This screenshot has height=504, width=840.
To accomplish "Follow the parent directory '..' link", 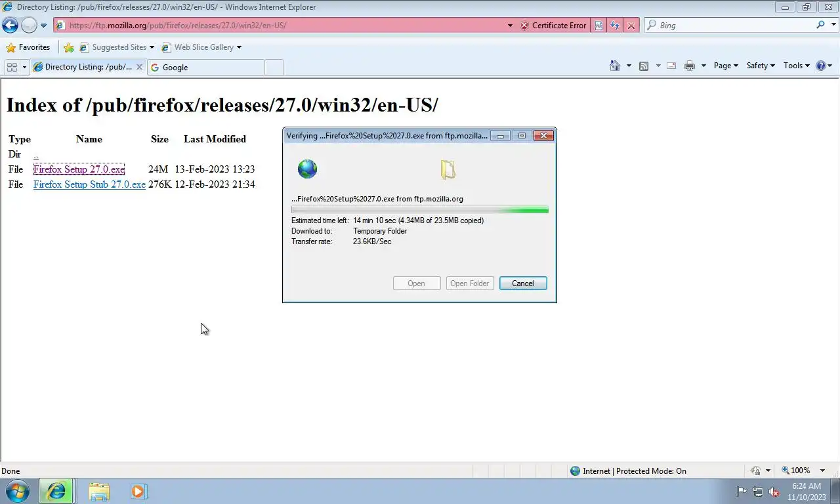I will point(36,155).
